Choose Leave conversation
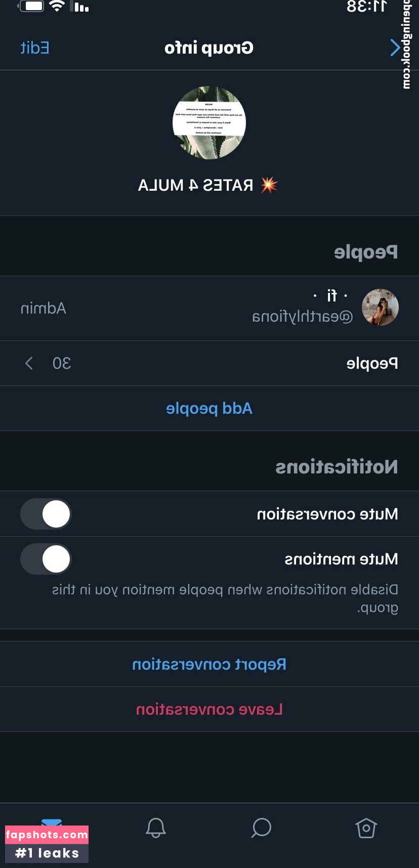The width and height of the screenshot is (419, 868). [x=209, y=709]
